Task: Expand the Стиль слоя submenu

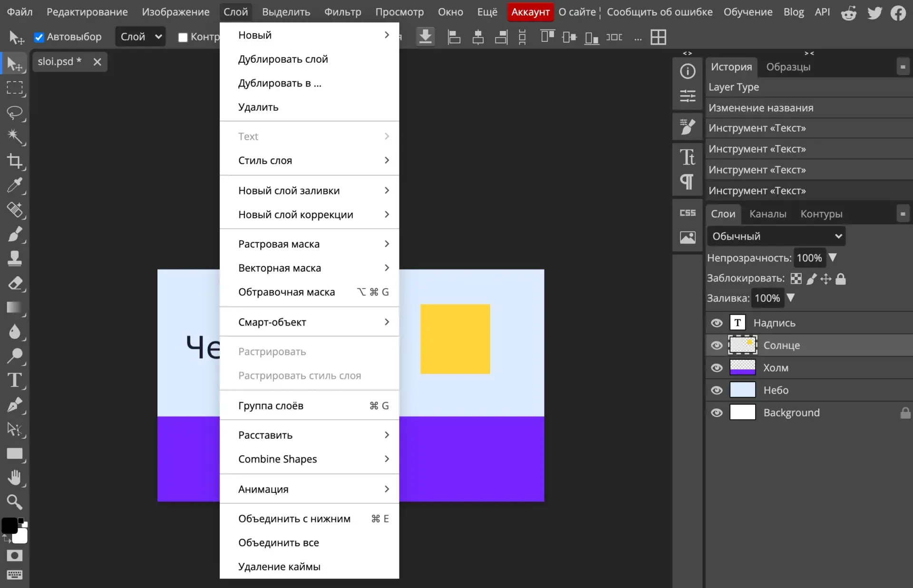Action: pyautogui.click(x=309, y=161)
